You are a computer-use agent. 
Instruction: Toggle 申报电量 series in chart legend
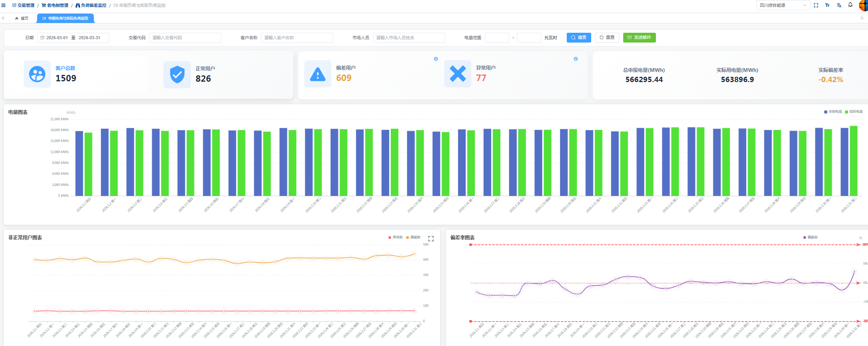[x=833, y=112]
